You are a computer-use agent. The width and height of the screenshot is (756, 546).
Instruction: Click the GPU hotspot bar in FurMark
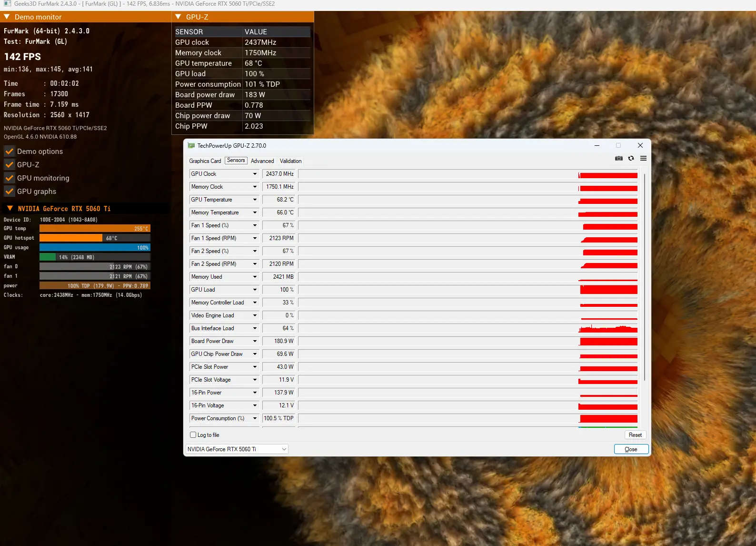pyautogui.click(x=95, y=238)
